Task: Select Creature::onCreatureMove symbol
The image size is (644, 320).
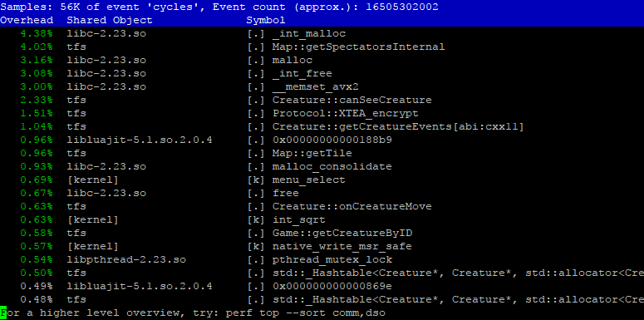Action: point(352,207)
